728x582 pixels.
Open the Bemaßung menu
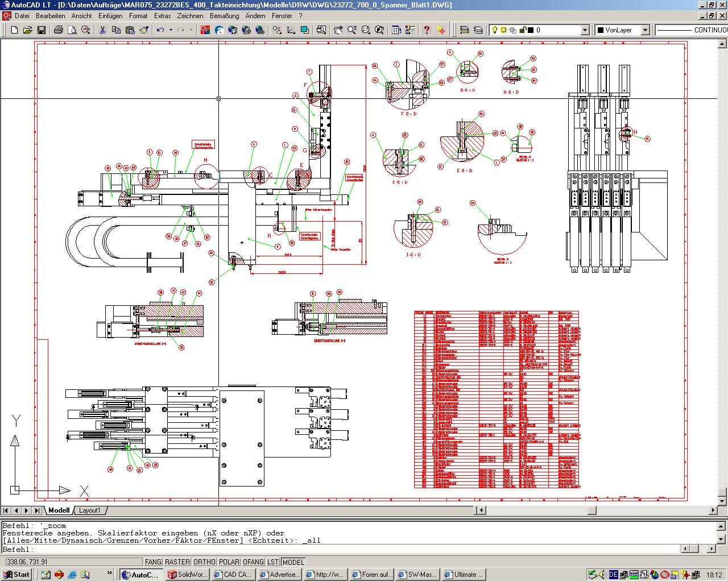coord(224,16)
